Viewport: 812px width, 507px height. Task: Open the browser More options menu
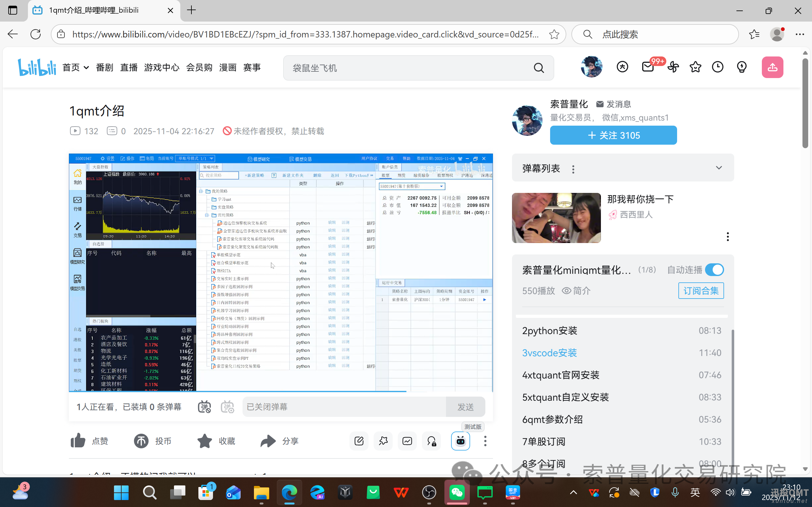pyautogui.click(x=801, y=34)
